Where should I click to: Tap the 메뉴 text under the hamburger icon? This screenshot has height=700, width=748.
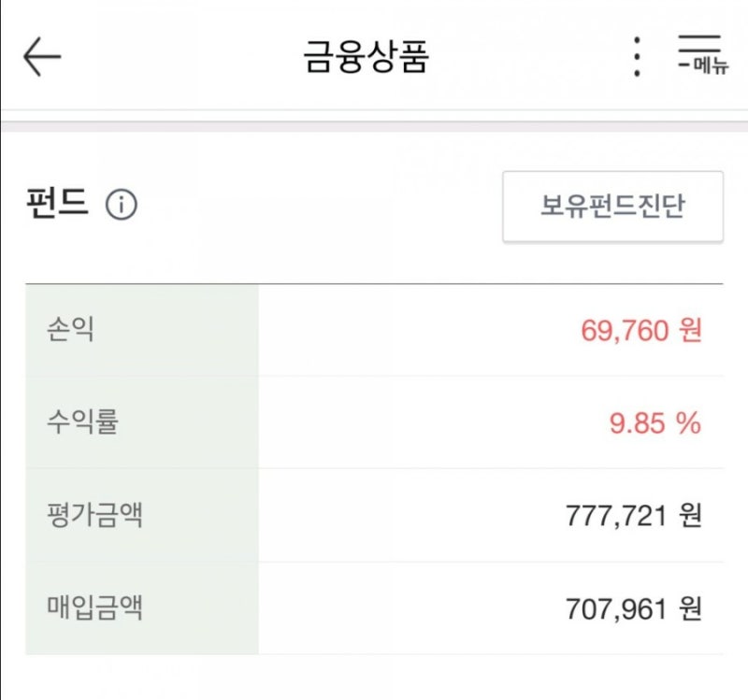pos(711,65)
